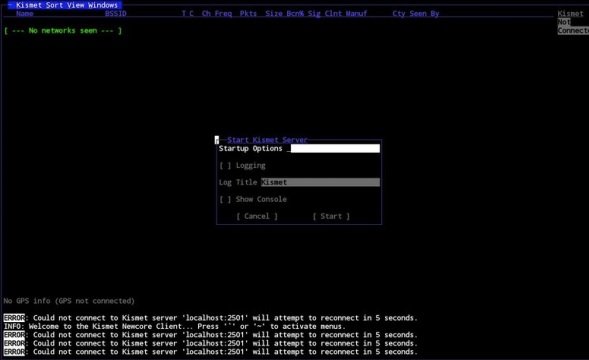Viewport: 589px width, 360px height.
Task: Click the Manuf column header
Action: coord(356,14)
